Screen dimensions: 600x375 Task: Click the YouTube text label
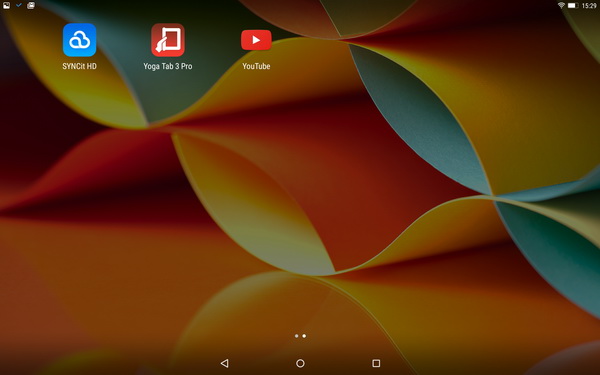(256, 66)
